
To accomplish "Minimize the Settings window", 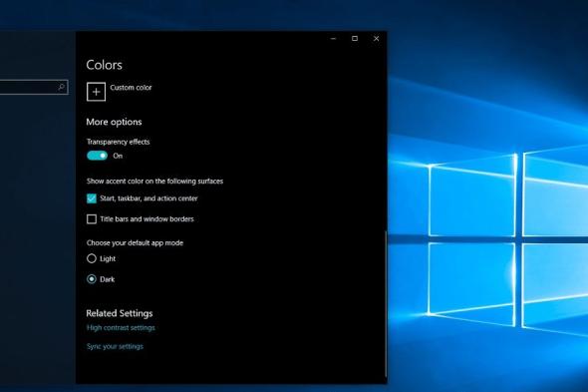I will pos(334,38).
